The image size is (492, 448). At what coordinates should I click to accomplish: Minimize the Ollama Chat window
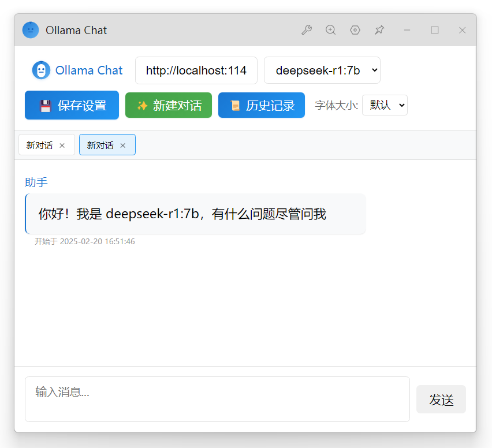pos(407,30)
